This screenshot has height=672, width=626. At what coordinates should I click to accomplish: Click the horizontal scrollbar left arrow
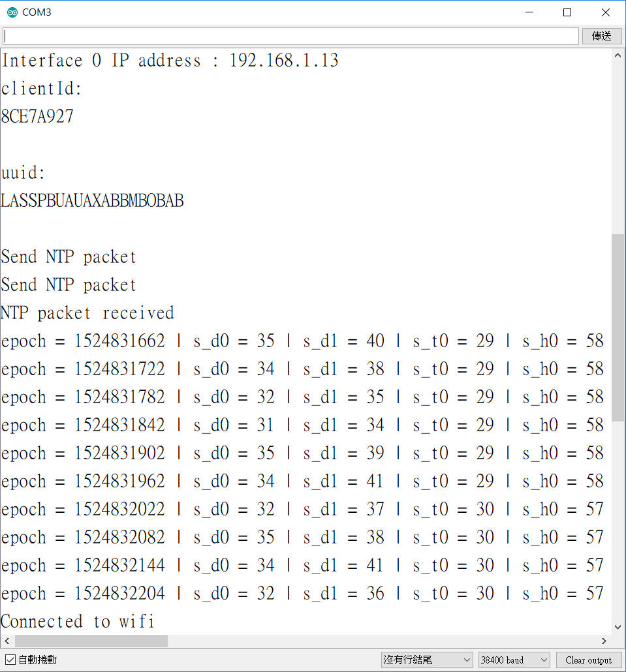tap(7, 641)
